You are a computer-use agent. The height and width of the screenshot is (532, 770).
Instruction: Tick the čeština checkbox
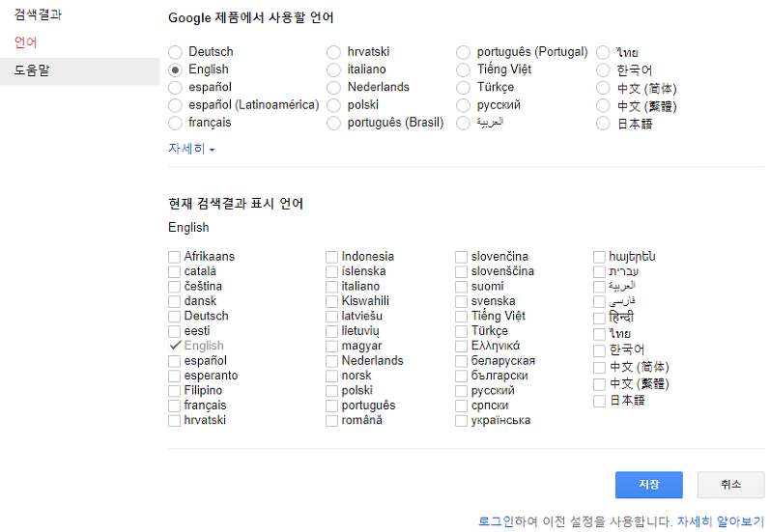tap(174, 287)
